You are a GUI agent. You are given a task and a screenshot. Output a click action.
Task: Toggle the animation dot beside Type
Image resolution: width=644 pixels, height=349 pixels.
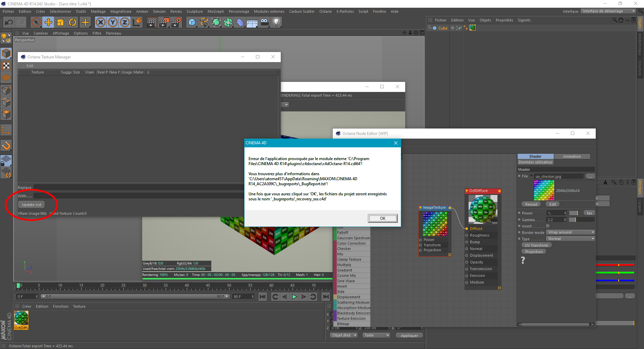click(519, 239)
